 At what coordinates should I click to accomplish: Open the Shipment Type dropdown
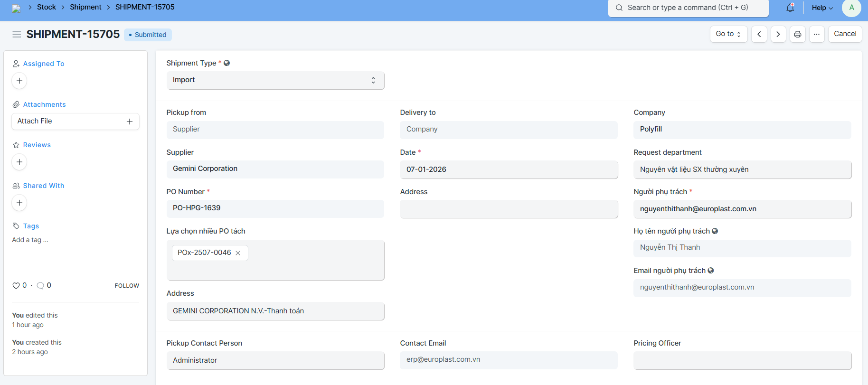[275, 80]
